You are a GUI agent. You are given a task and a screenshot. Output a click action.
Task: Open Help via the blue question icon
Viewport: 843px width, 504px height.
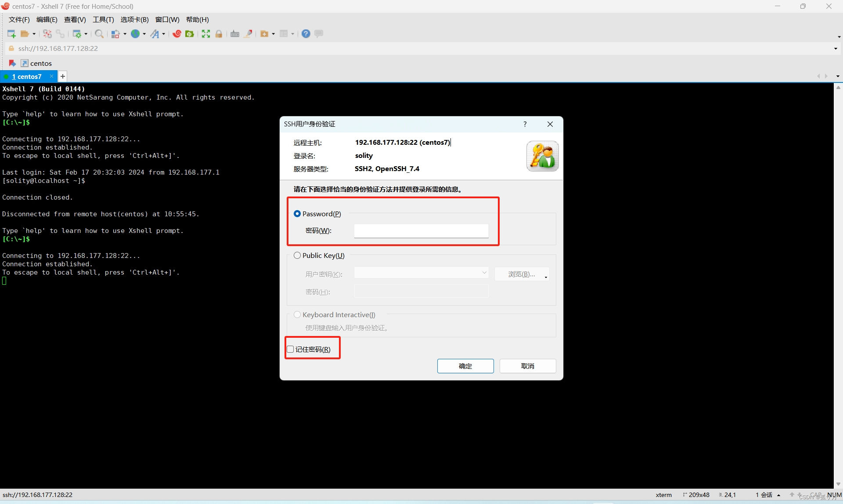(x=306, y=34)
